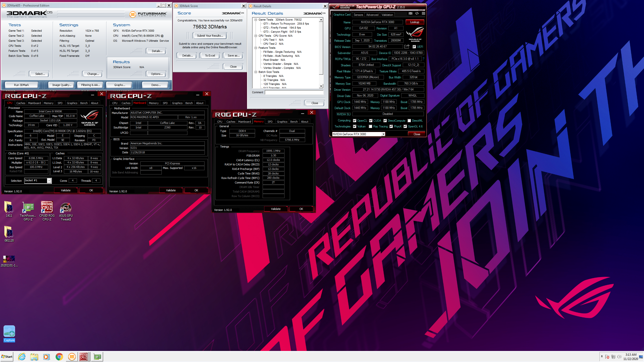
Task: Select GT1 - Return To Proxycon tree row
Action: click(286, 24)
